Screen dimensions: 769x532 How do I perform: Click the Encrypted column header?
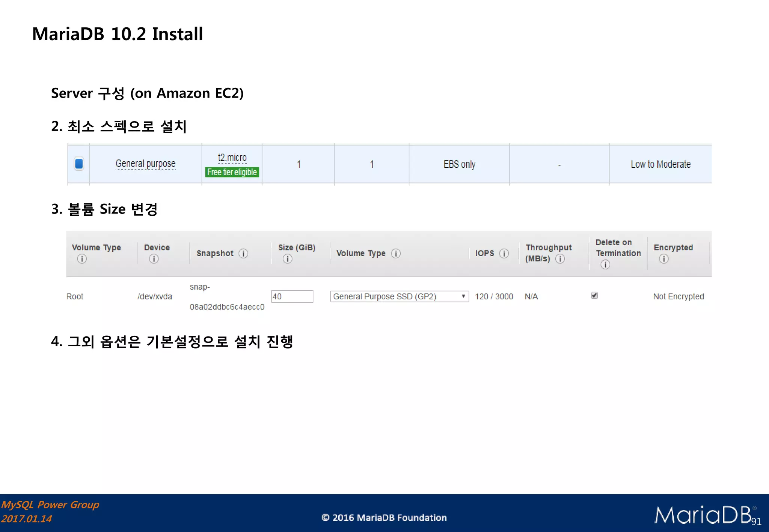tap(673, 248)
